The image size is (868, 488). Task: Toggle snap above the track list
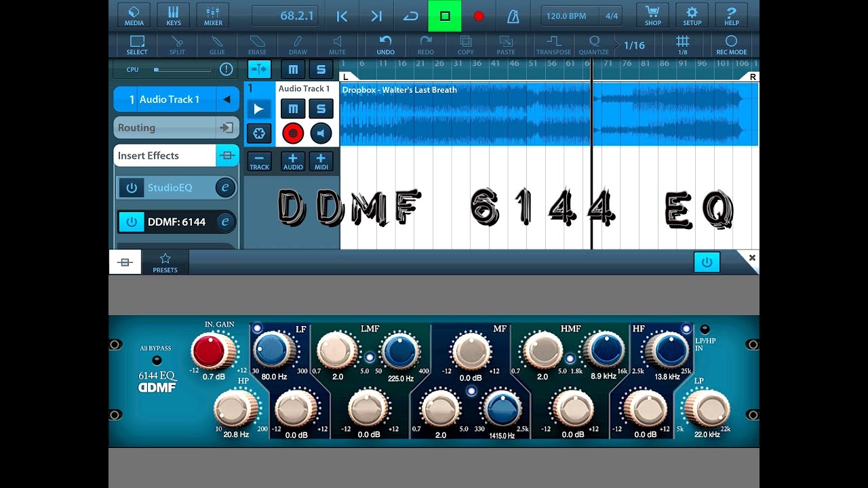[259, 69]
